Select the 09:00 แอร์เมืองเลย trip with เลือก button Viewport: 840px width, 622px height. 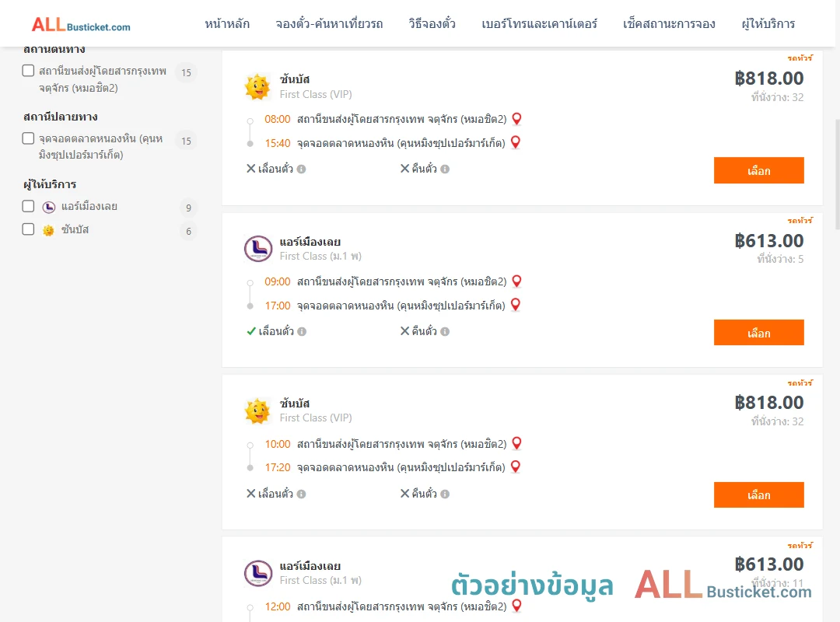point(758,333)
